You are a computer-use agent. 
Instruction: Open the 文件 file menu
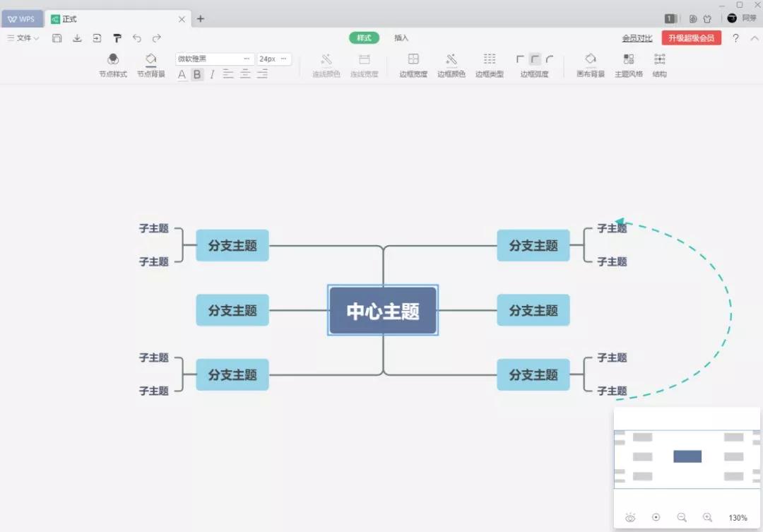pos(23,39)
